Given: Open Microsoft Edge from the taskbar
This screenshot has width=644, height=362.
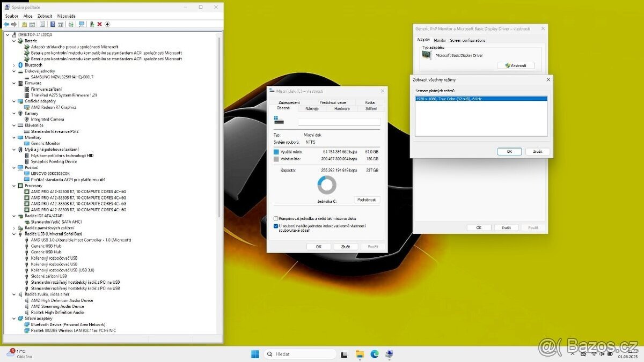Looking at the screenshot, I should pos(375,354).
